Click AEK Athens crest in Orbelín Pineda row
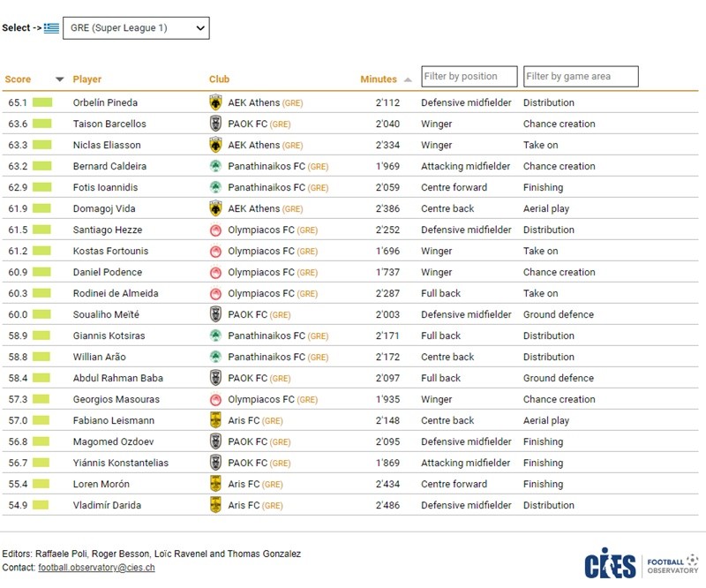This screenshot has width=706, height=588. click(215, 102)
